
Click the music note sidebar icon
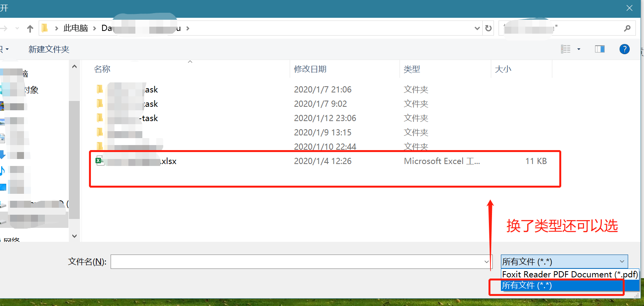pyautogui.click(x=2, y=170)
